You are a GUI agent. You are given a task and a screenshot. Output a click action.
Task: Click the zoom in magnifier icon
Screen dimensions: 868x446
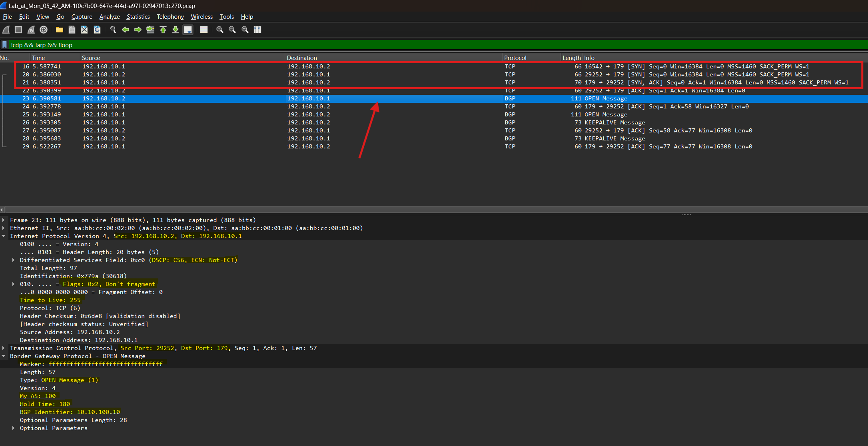[219, 30]
